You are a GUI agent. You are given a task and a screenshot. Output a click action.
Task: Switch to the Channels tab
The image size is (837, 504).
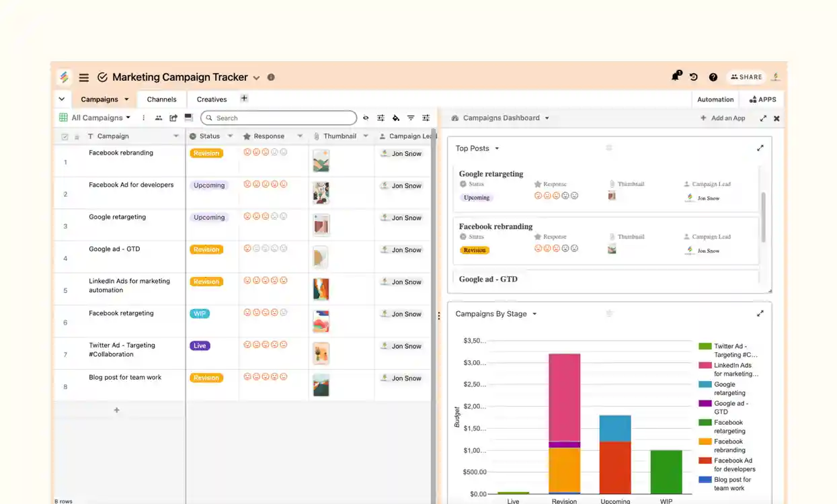click(x=161, y=99)
